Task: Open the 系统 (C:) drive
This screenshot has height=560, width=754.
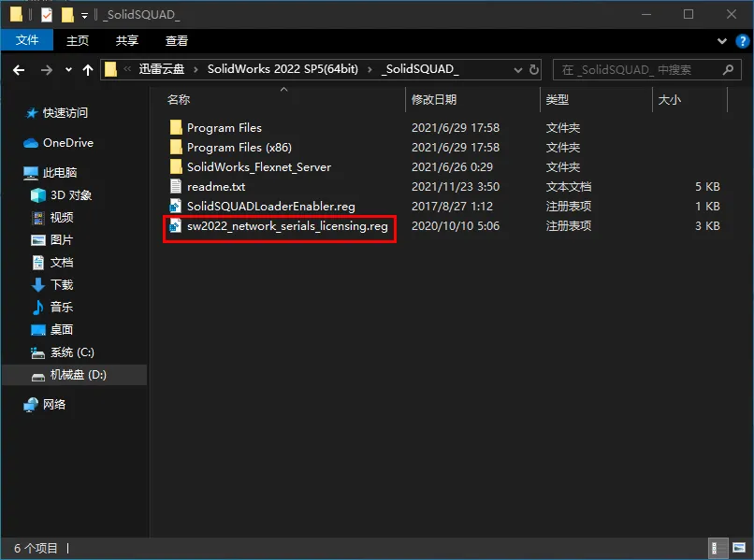Action: (x=72, y=352)
